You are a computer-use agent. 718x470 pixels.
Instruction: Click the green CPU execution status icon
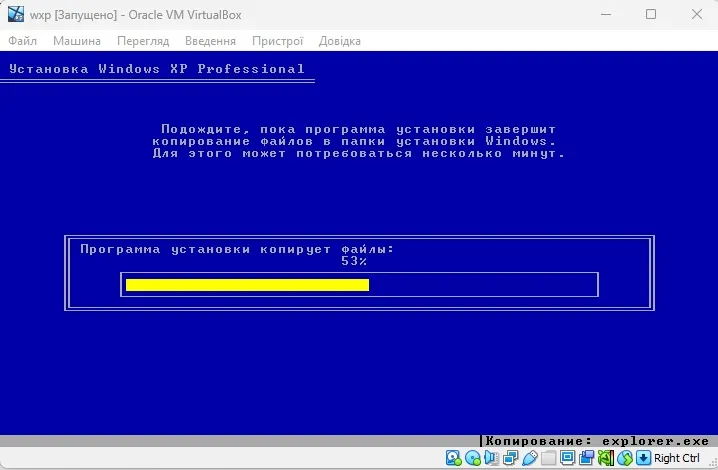coord(605,458)
